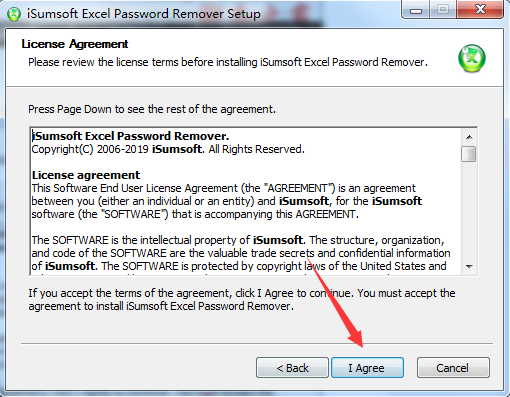Image resolution: width=510 pixels, height=397 pixels.
Task: Go to previous step with Back button
Action: point(292,368)
